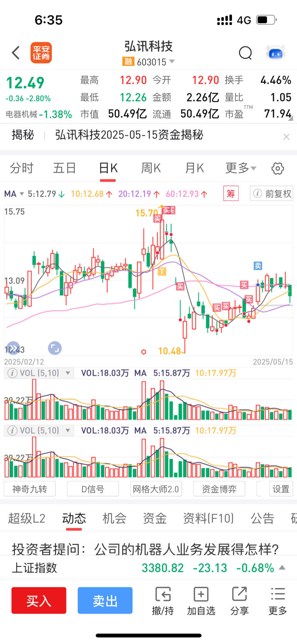Tap the 15.70 high price label
This screenshot has width=297, height=644.
pyautogui.click(x=147, y=213)
